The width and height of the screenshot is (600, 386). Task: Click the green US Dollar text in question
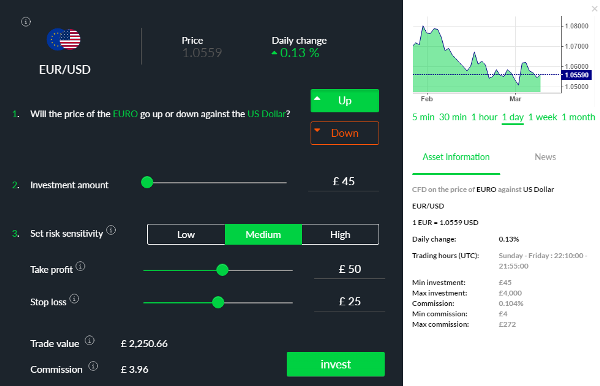266,114
